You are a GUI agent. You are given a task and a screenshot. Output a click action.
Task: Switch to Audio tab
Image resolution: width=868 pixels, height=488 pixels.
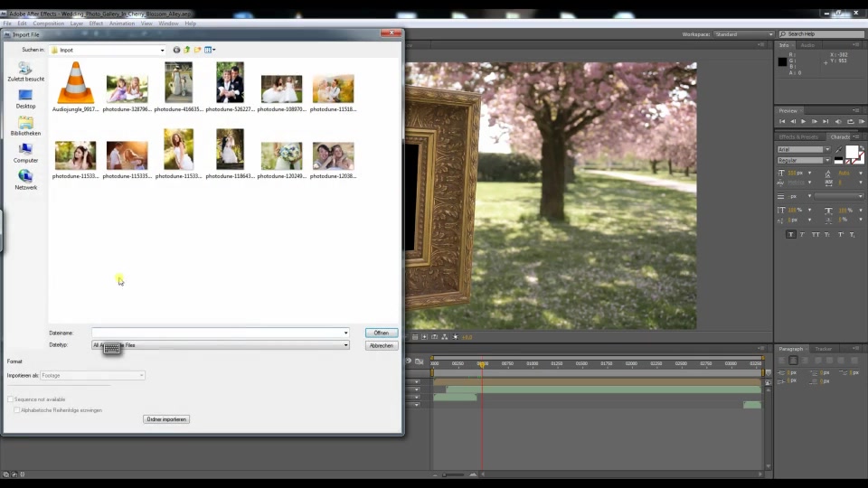tap(807, 45)
